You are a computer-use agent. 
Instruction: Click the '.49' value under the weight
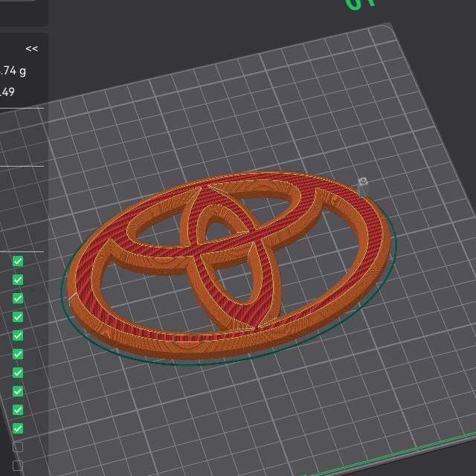point(7,92)
